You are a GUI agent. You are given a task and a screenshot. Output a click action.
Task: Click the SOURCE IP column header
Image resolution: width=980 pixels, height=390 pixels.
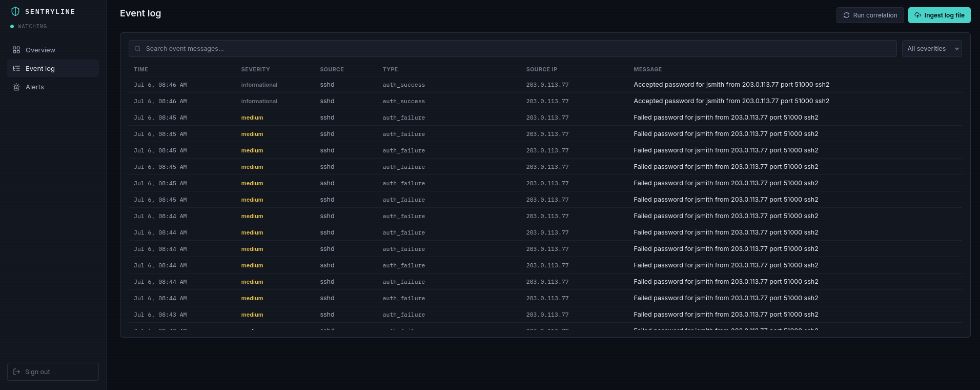541,69
